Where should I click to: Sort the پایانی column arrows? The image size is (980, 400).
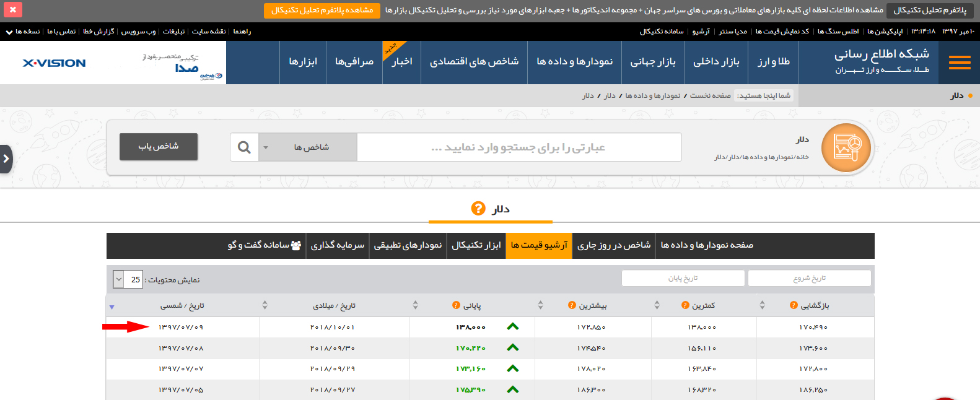coord(416,305)
